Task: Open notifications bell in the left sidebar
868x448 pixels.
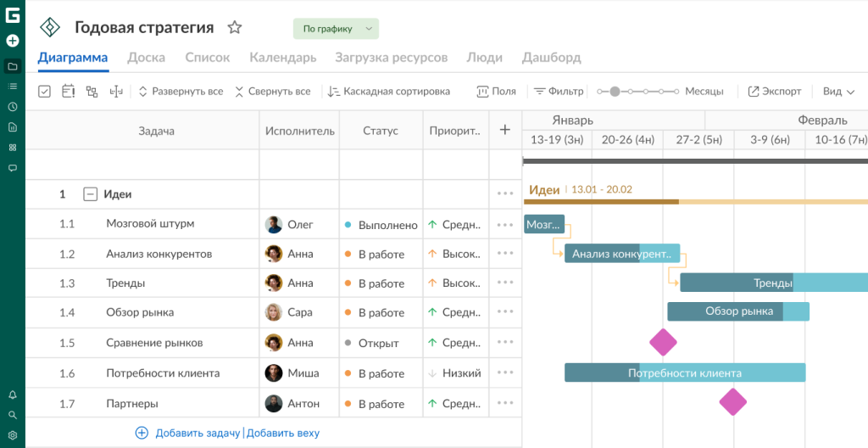Action: [13, 395]
